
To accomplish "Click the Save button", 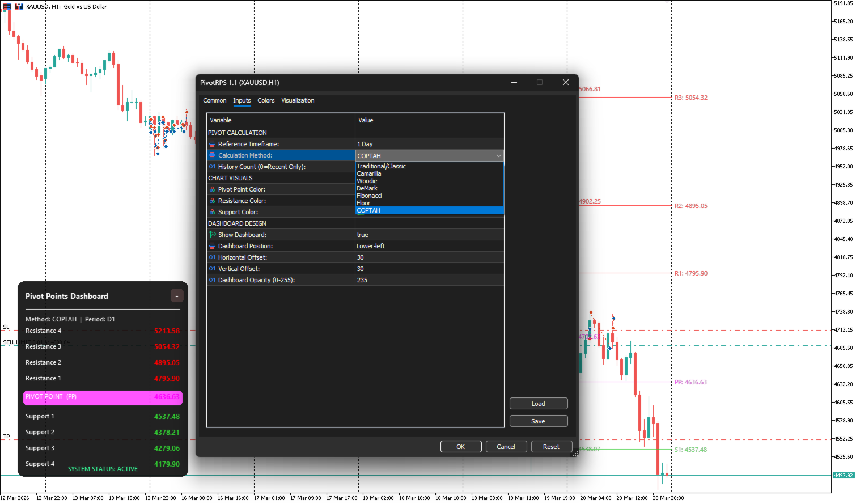I will tap(539, 421).
